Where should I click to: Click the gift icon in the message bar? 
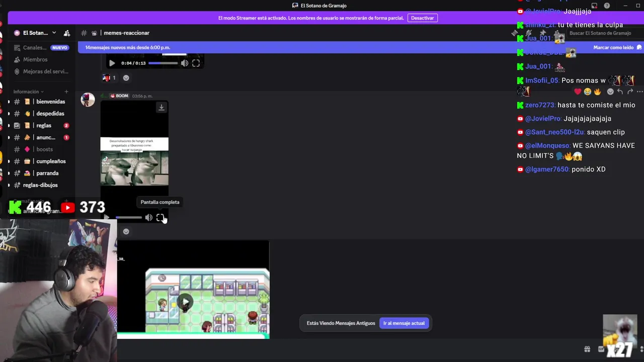click(587, 349)
